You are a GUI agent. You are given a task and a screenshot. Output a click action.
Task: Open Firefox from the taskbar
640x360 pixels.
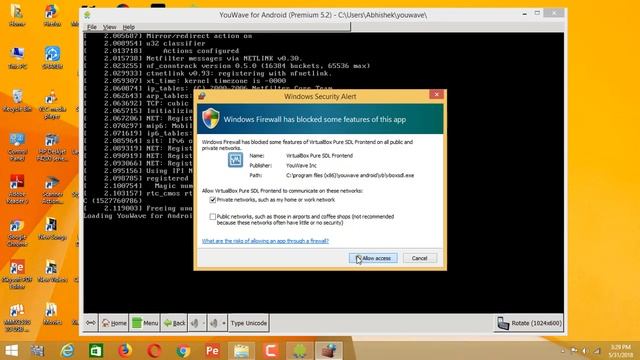click(x=125, y=351)
